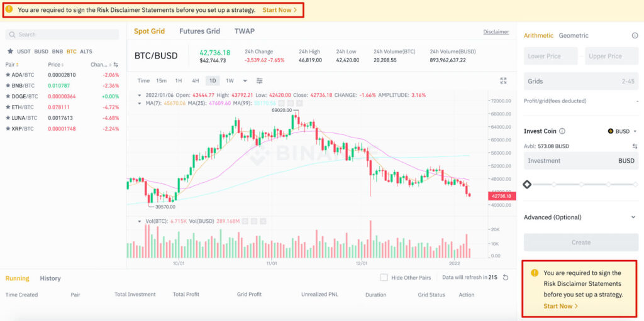Set chart interval to 1H
This screenshot has height=321, width=644.
point(179,80)
